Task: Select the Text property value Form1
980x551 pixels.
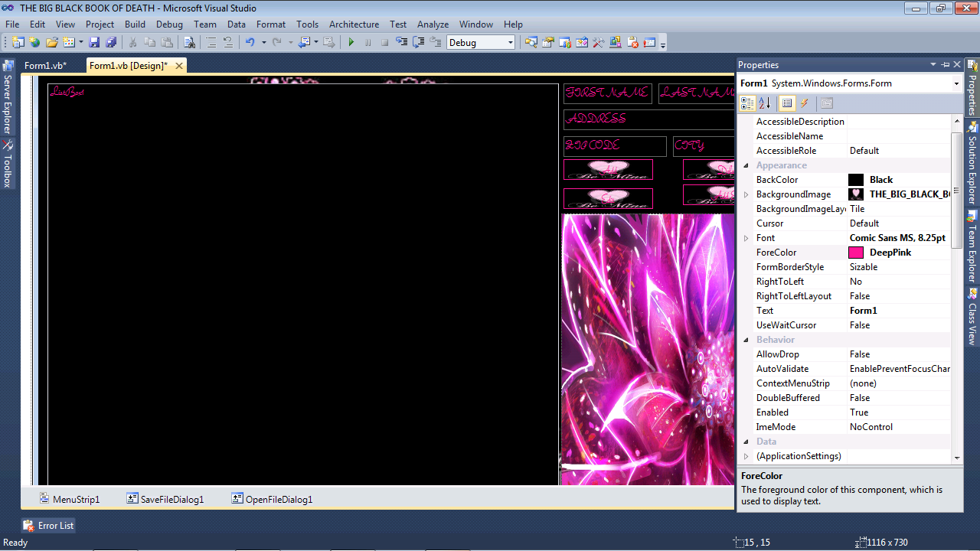Action: (899, 311)
